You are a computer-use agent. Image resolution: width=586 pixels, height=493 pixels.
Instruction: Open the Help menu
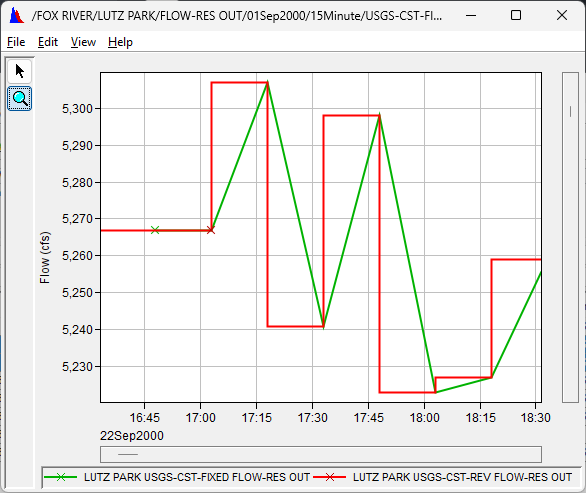pyautogui.click(x=120, y=42)
